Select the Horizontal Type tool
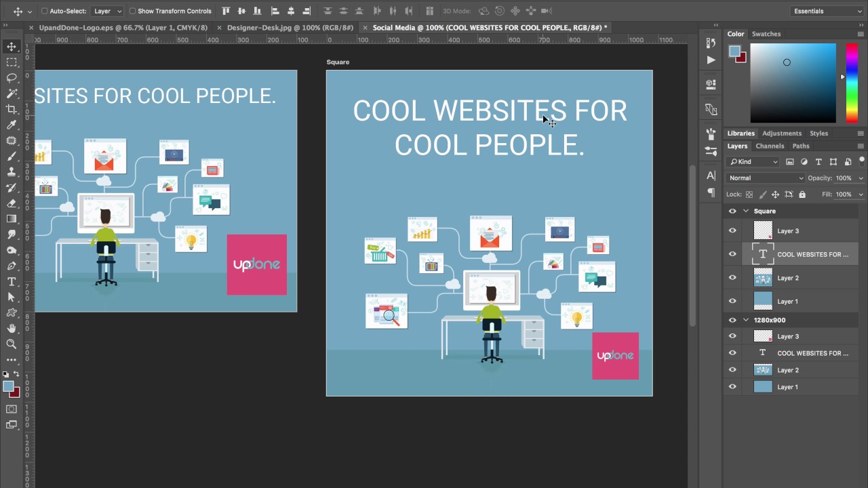Image resolution: width=868 pixels, height=488 pixels. tap(12, 281)
